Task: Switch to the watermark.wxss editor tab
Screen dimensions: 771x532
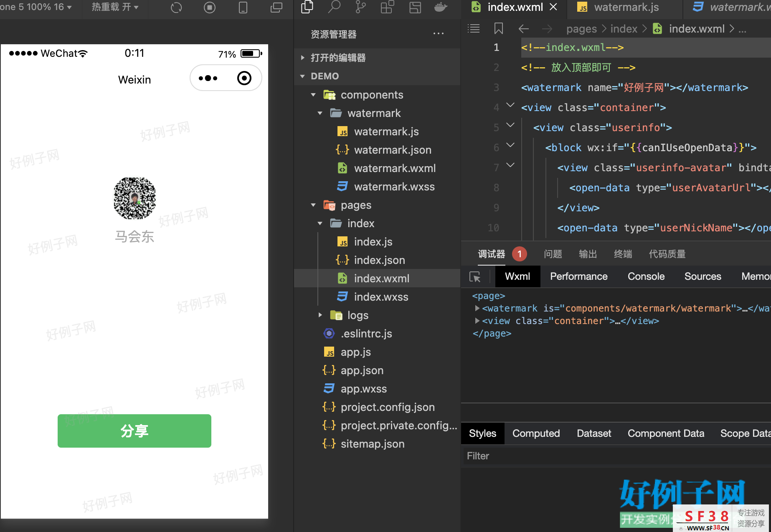Action: pyautogui.click(x=728, y=7)
